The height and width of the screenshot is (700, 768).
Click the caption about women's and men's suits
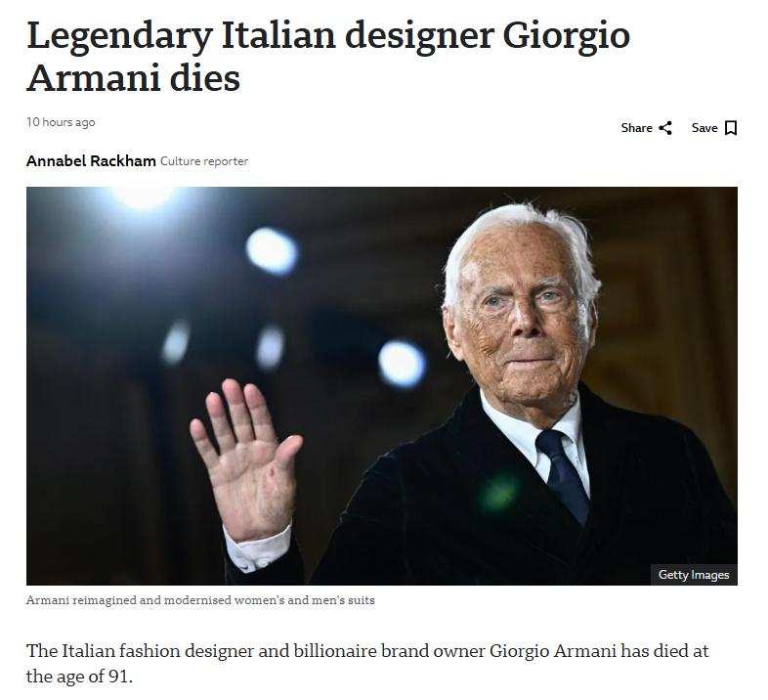200,600
